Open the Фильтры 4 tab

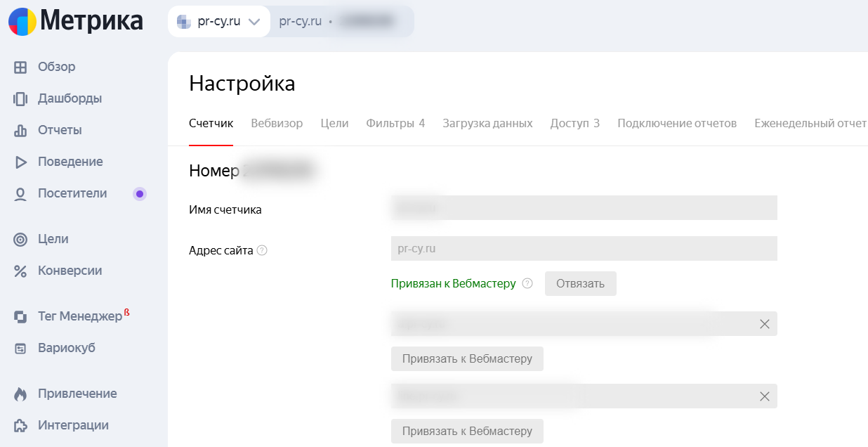(395, 124)
